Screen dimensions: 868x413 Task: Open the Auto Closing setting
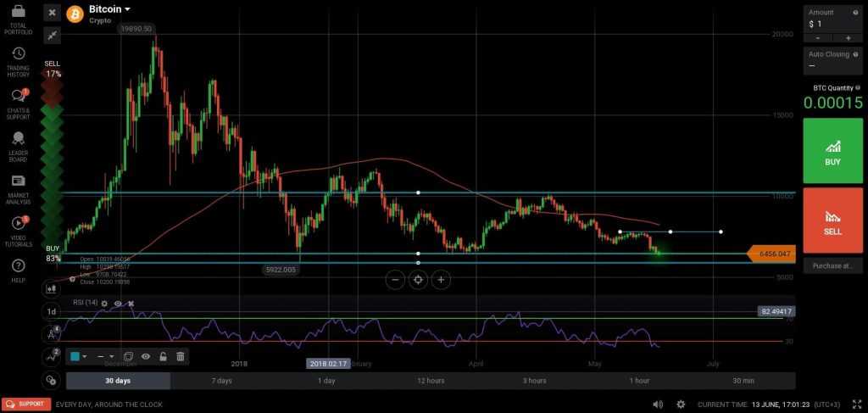click(832, 60)
